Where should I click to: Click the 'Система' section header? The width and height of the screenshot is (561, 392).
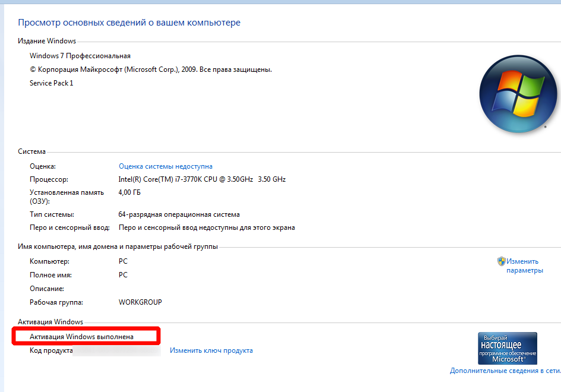32,151
